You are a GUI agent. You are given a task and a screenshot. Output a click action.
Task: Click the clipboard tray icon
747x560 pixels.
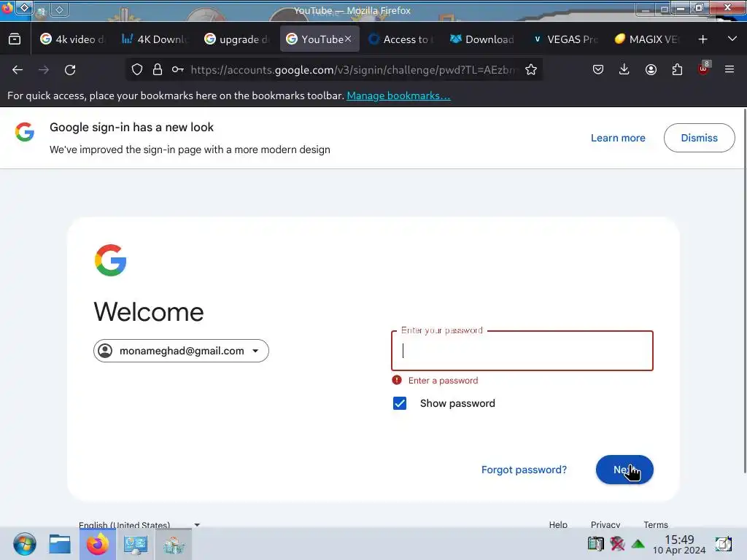pos(595,543)
